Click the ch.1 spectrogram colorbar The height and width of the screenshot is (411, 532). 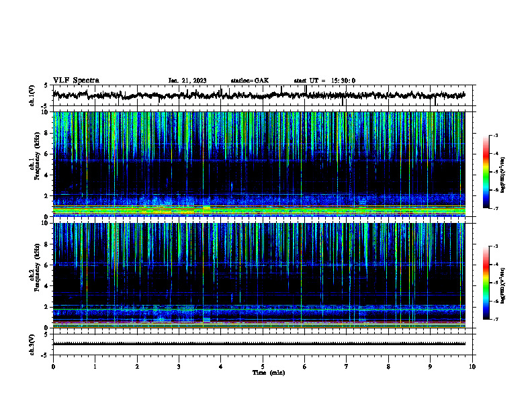pyautogui.click(x=486, y=172)
